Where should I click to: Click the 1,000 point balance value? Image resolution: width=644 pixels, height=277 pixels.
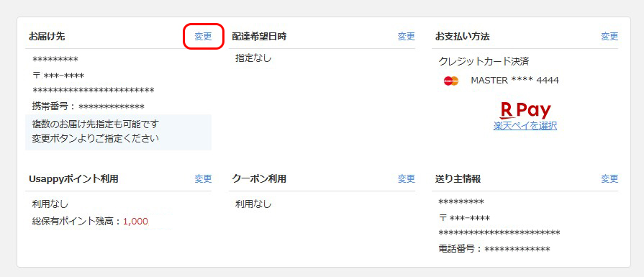click(x=135, y=222)
